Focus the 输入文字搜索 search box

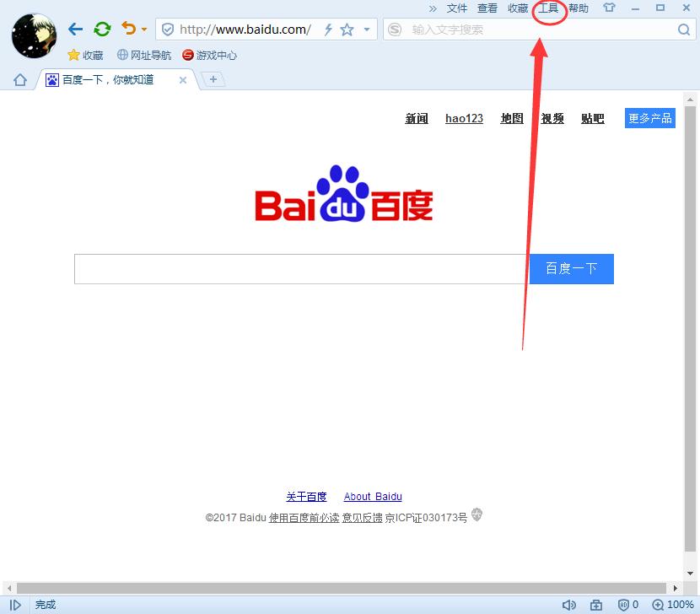539,30
